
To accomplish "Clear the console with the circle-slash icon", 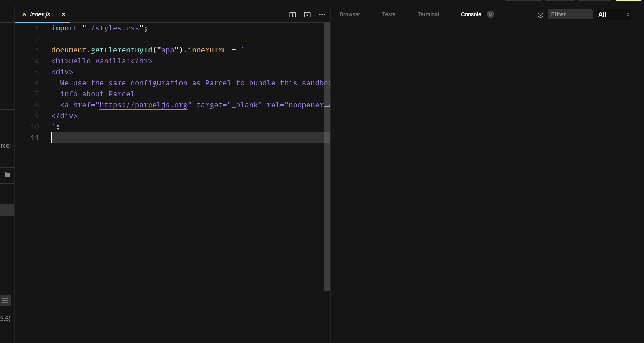I will pos(540,15).
